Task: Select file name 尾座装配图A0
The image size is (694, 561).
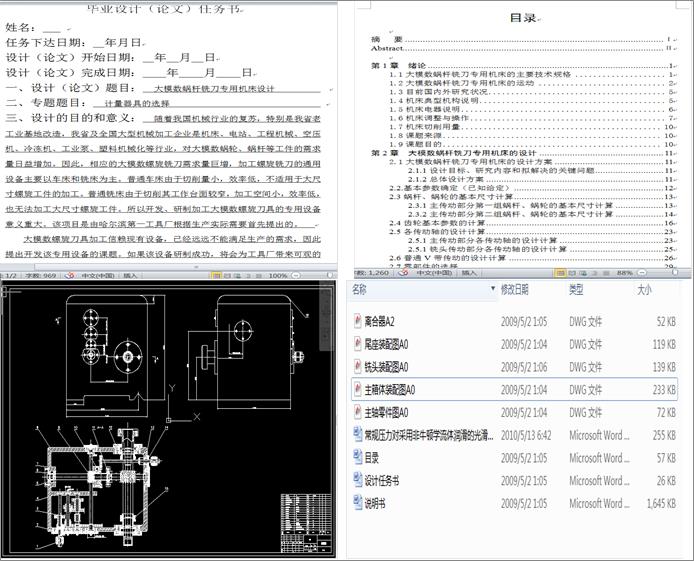Action: pos(386,344)
